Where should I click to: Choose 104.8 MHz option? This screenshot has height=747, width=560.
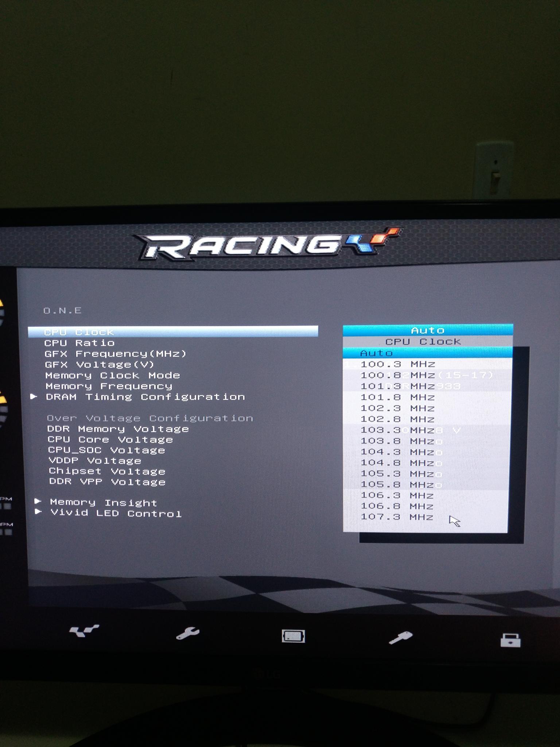[x=426, y=462]
